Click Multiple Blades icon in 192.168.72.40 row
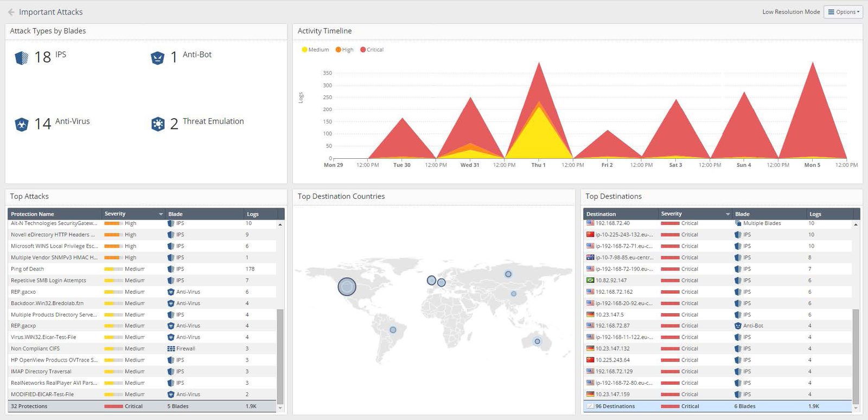868x420 pixels. 738,223
